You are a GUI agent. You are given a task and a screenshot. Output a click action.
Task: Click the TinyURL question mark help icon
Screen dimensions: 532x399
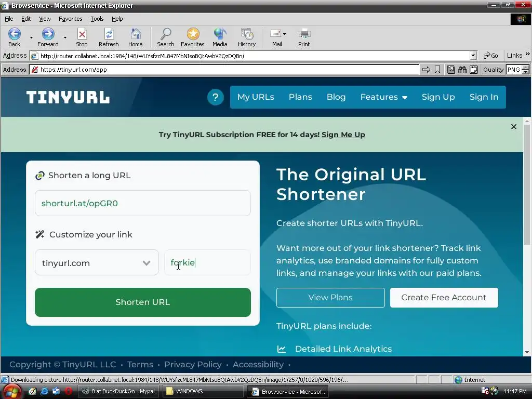pyautogui.click(x=215, y=97)
